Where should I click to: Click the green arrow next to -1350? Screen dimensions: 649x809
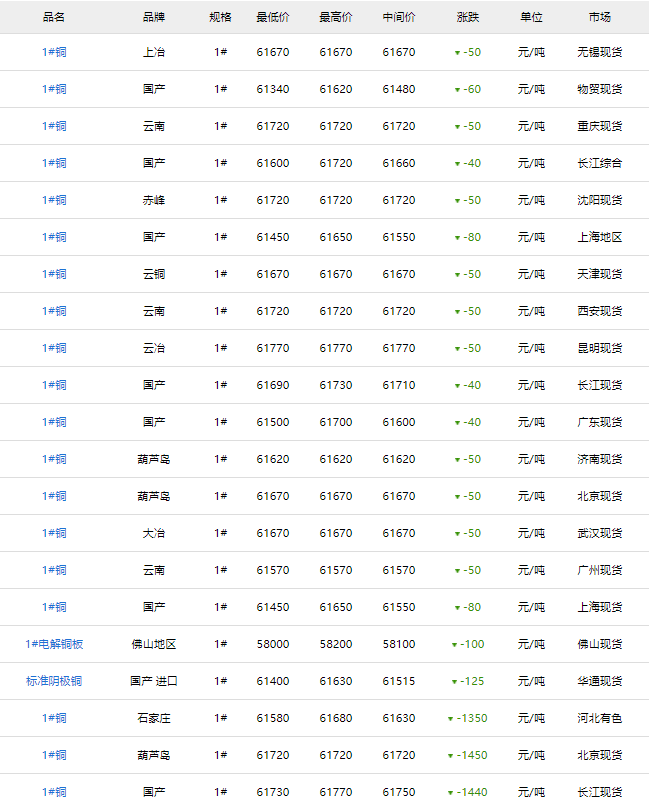pos(451,719)
